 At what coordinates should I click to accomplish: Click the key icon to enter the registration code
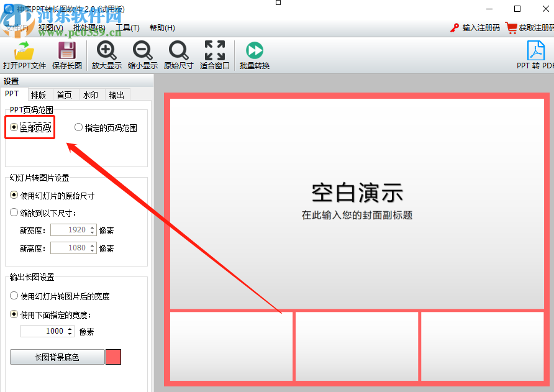[455, 27]
